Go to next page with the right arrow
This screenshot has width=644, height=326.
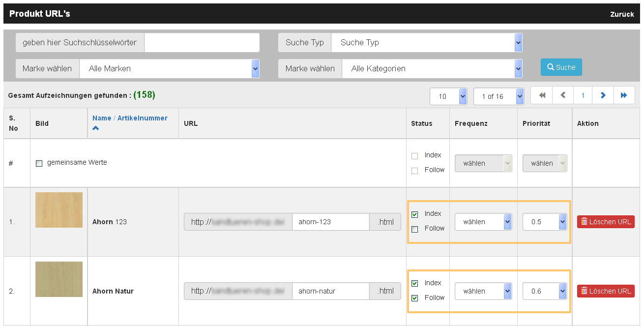click(x=603, y=95)
